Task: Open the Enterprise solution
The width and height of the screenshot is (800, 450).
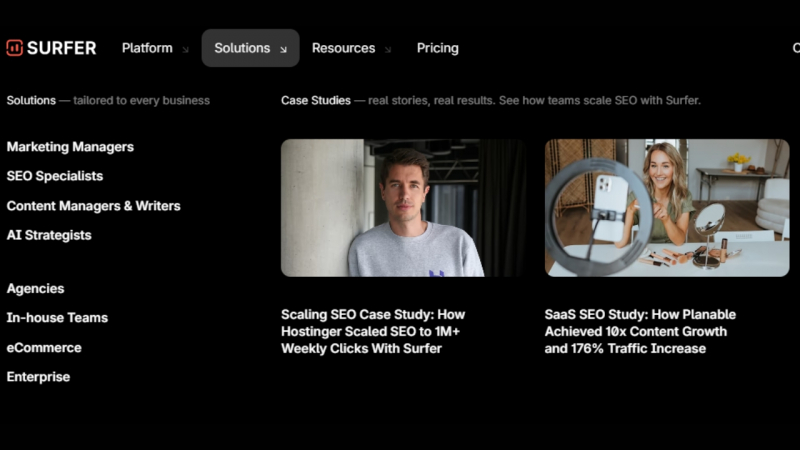Action: pyautogui.click(x=38, y=377)
